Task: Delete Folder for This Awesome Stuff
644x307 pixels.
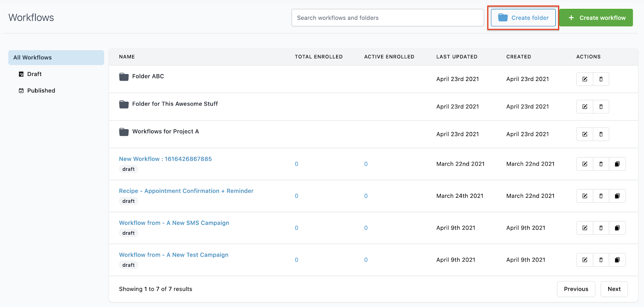Action: 601,107
